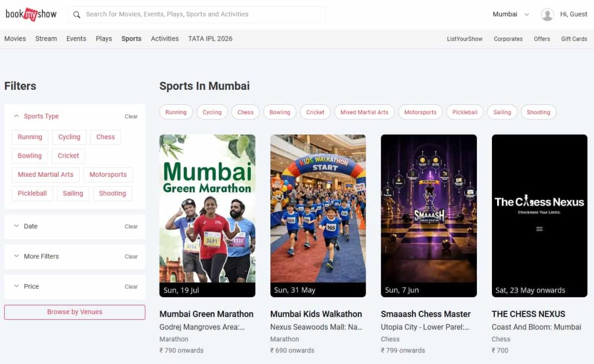
Task: Select the Shooting chip above listings
Action: click(538, 112)
